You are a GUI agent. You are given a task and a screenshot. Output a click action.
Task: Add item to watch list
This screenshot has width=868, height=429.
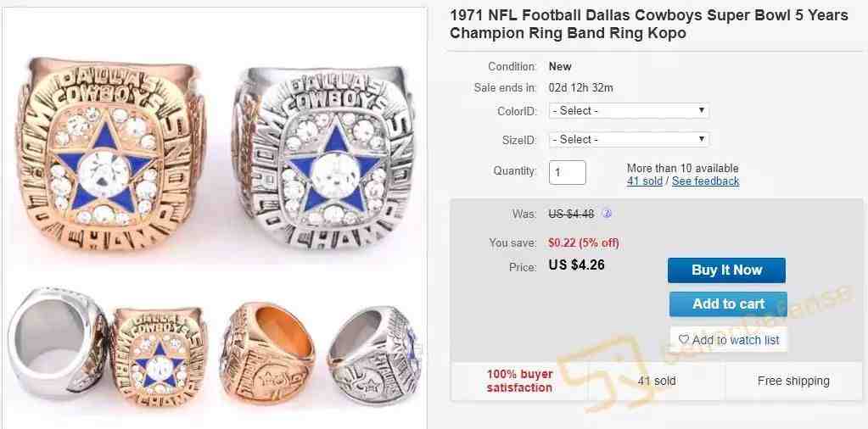(729, 339)
